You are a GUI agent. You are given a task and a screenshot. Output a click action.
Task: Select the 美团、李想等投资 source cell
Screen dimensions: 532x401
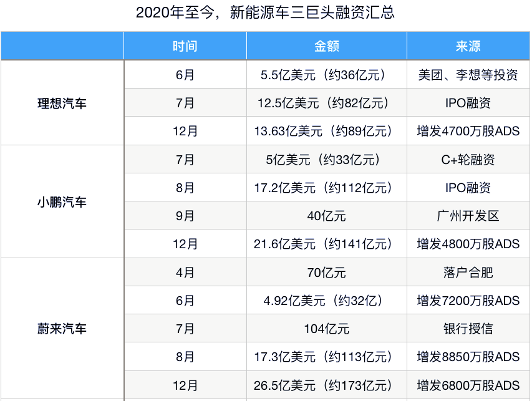point(468,75)
